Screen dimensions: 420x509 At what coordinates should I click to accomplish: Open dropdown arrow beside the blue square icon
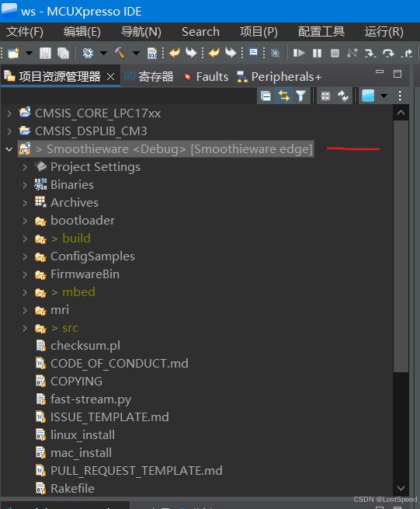click(x=384, y=96)
